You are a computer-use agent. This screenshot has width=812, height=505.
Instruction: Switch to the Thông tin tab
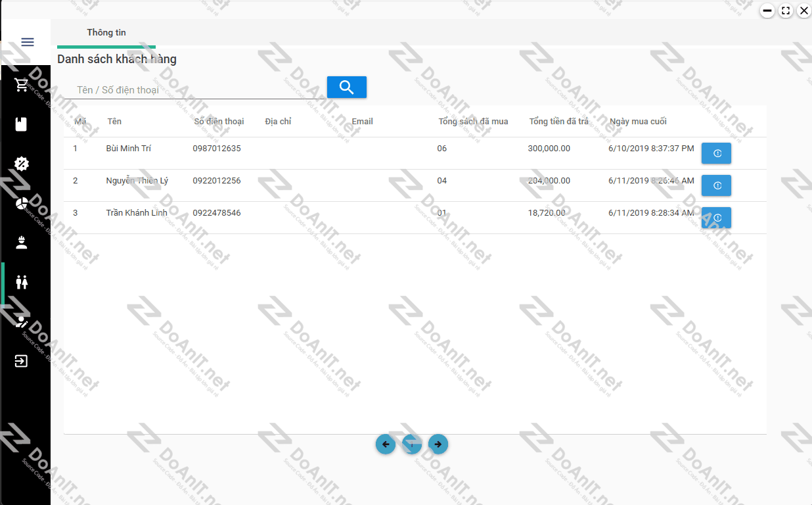tap(106, 33)
